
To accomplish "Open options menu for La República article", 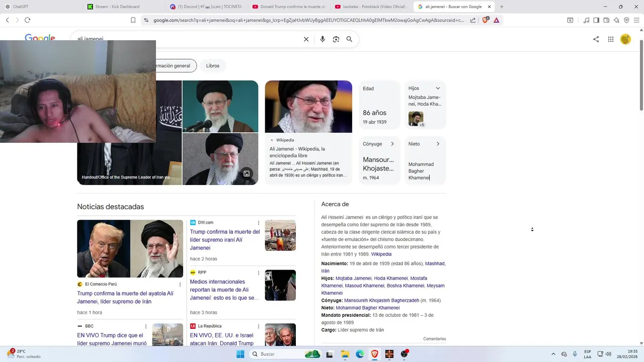I will click(259, 326).
